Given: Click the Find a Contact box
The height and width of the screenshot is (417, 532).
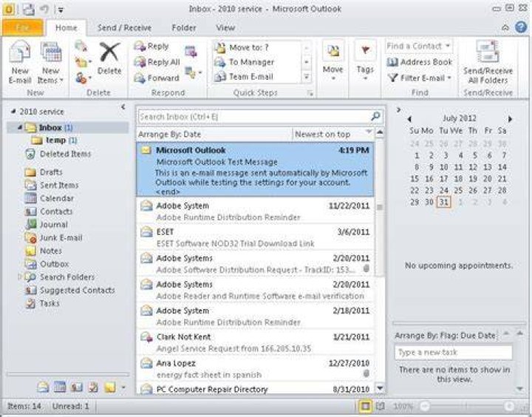Looking at the screenshot, I should click(419, 46).
